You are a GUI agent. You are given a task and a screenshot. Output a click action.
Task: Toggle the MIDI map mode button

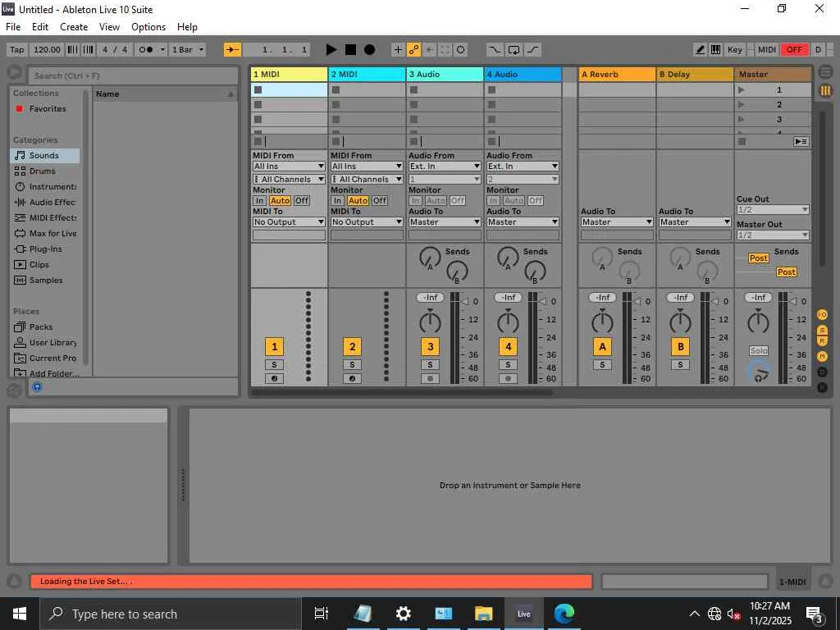tap(767, 50)
